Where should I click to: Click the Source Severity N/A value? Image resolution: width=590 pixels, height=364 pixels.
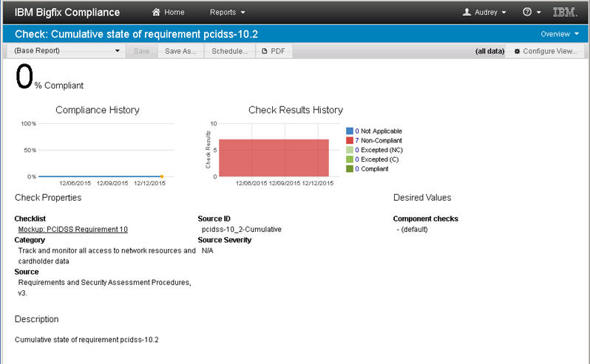point(207,250)
